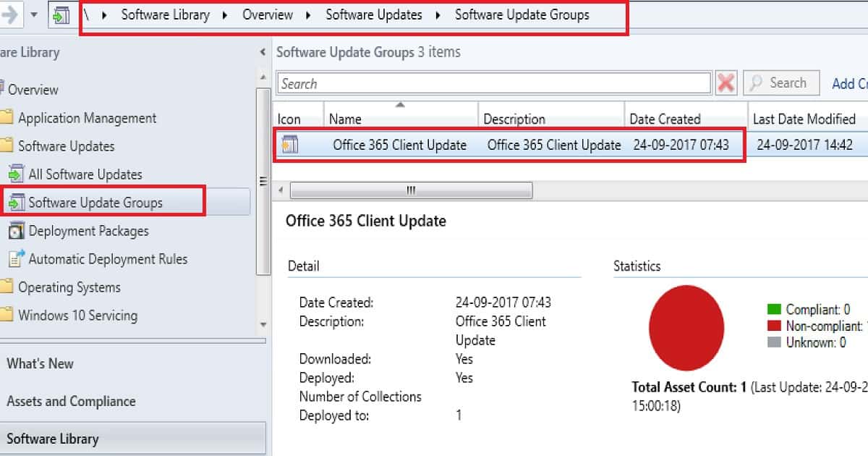Open Automatic Deployment Rules node

(108, 259)
